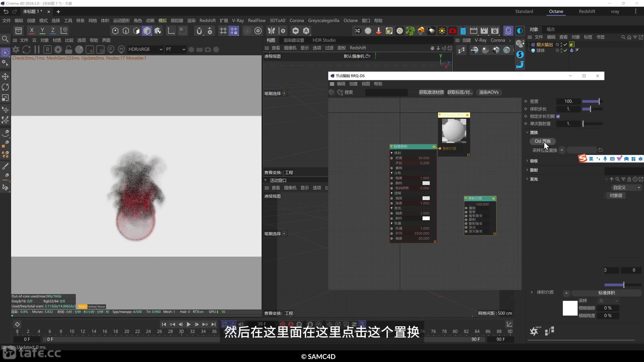This screenshot has height=362, width=644.
Task: Pause the Octane live viewer render
Action: tap(37, 50)
